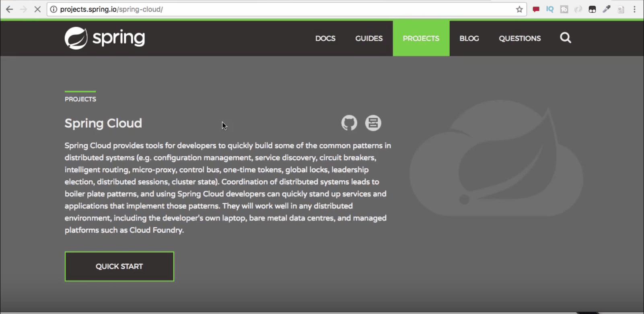Open the Spring Cloud GitHub repository icon
Image resolution: width=644 pixels, height=314 pixels.
pos(349,123)
